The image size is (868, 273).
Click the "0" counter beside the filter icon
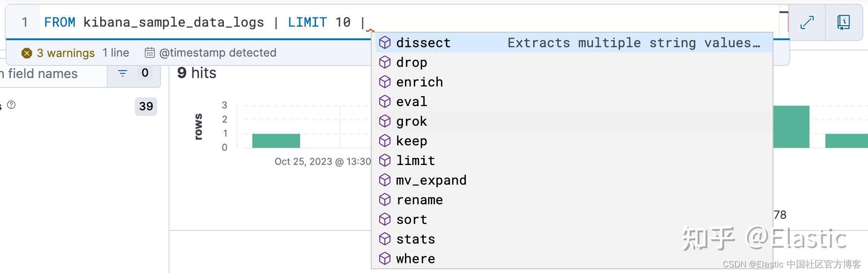click(145, 73)
